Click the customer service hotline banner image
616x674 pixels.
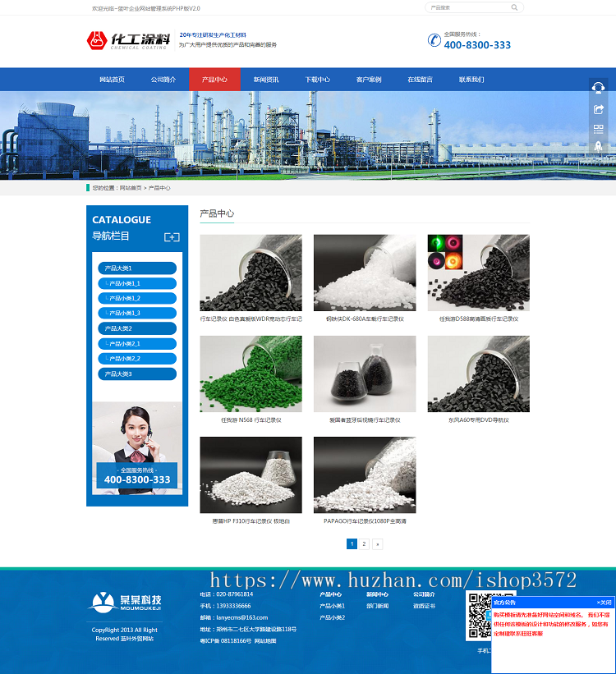137,448
